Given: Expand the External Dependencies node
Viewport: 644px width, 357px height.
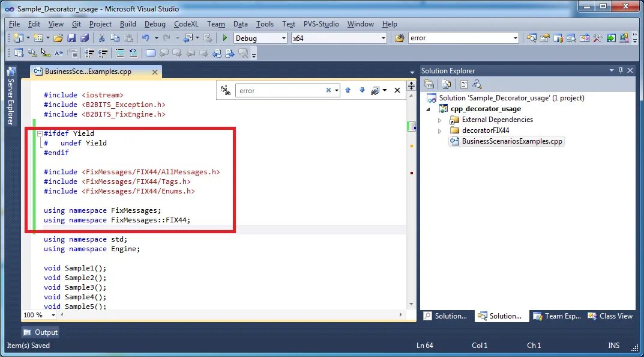Looking at the screenshot, I should (439, 120).
